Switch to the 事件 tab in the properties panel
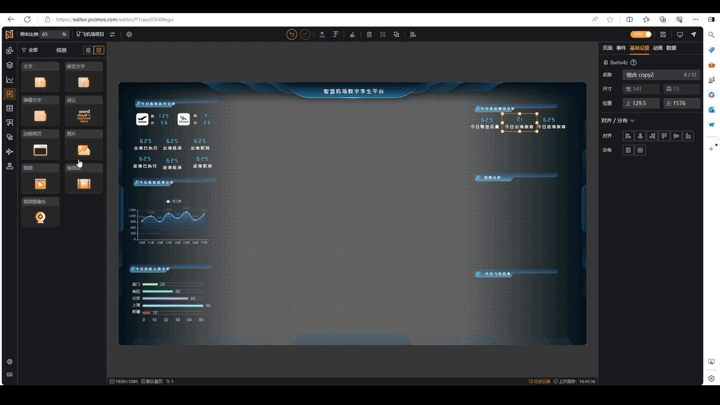The width and height of the screenshot is (720, 405). 621,48
